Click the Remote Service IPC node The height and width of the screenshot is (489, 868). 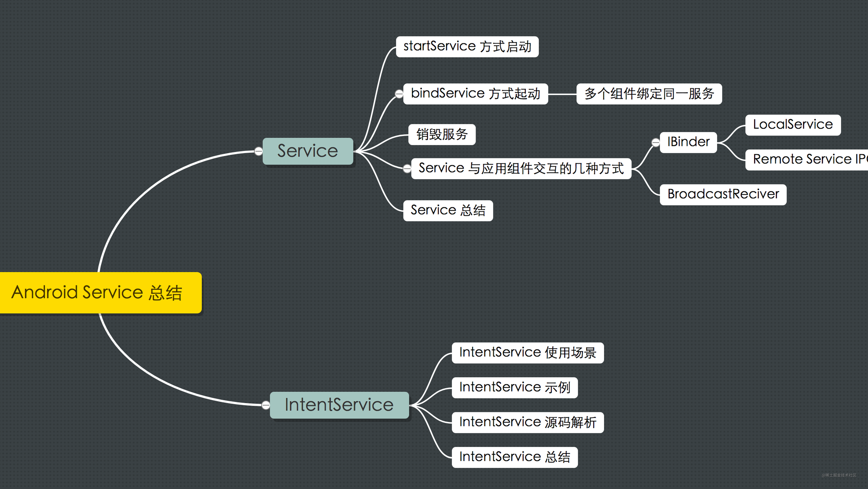pyautogui.click(x=807, y=160)
